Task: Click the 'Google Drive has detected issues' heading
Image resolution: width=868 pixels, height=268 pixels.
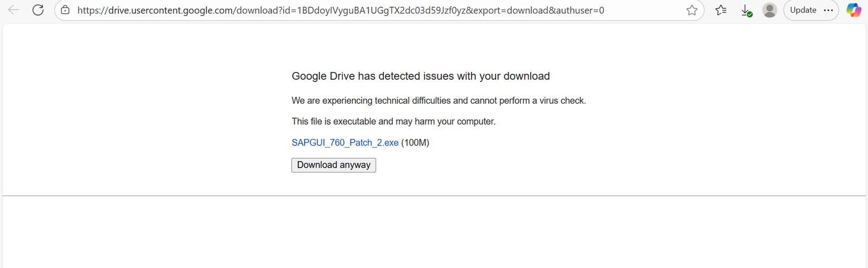Action: [x=420, y=76]
